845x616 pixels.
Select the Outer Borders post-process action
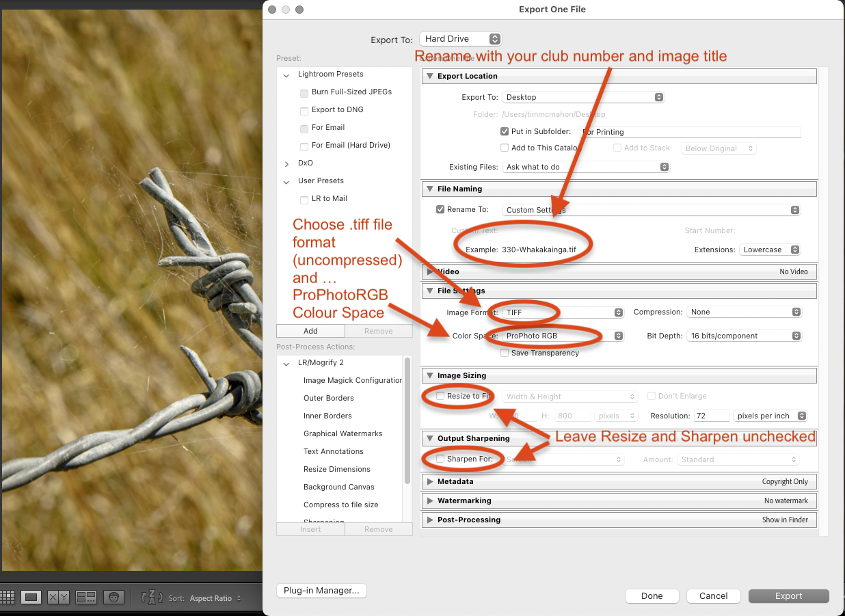(x=328, y=398)
